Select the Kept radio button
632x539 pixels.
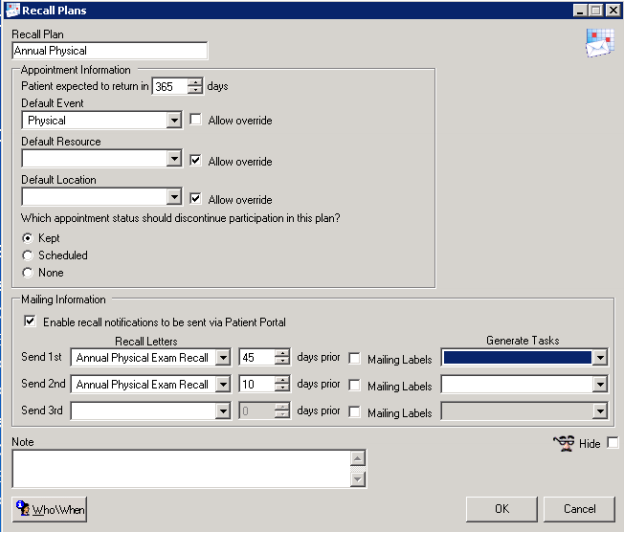coord(27,238)
